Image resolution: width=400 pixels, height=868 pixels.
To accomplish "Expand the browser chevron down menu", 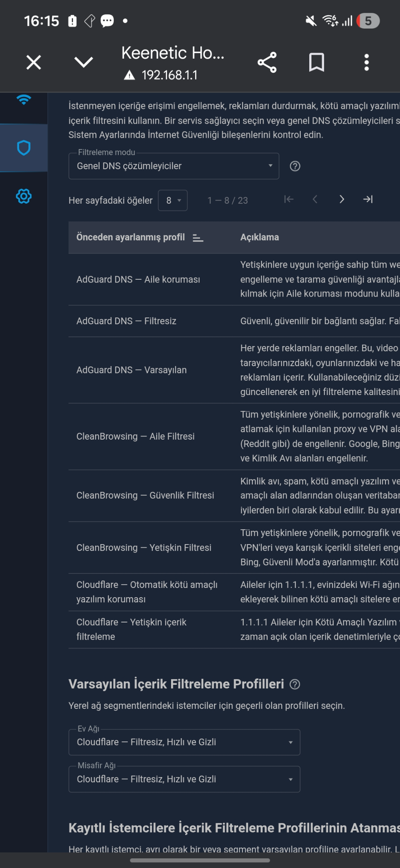I will 84,62.
